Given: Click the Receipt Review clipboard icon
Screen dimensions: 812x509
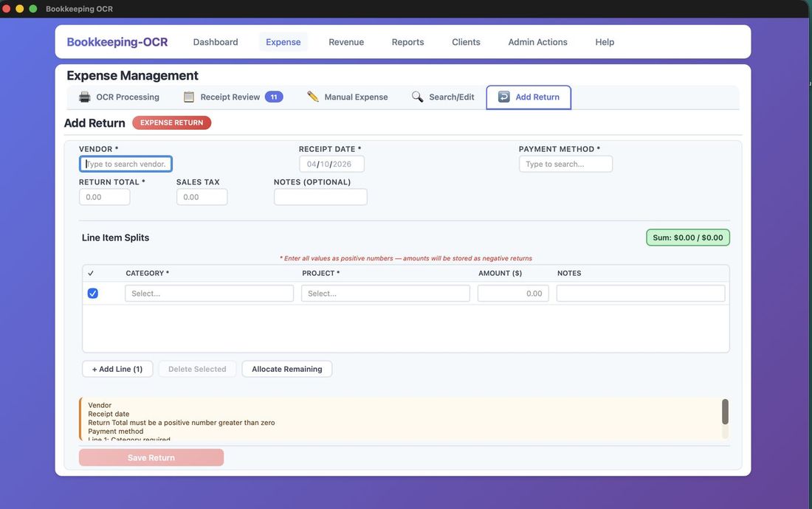Looking at the screenshot, I should click(x=187, y=96).
